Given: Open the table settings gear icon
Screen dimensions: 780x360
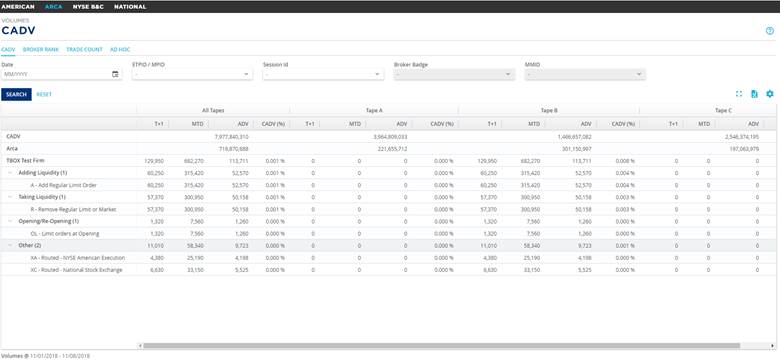Looking at the screenshot, I should (x=770, y=94).
